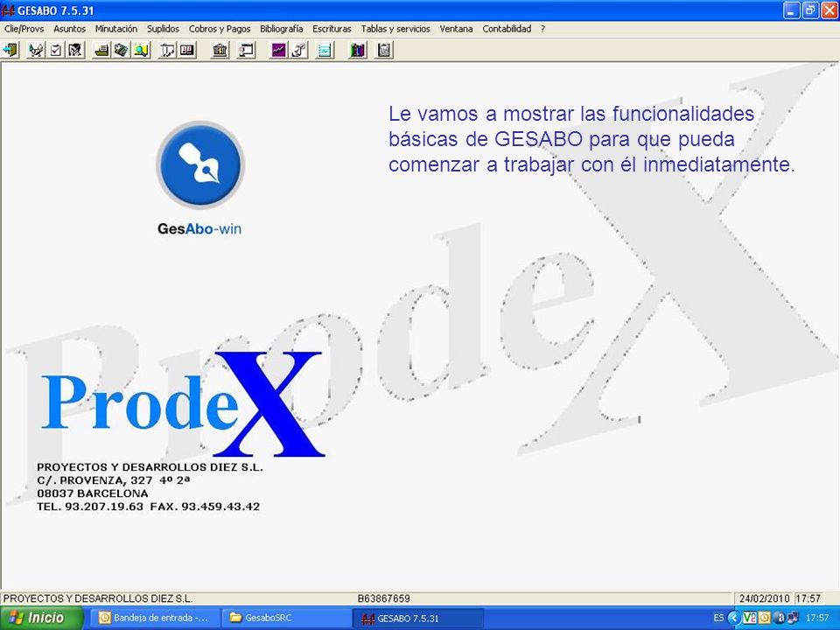The image size is (840, 630).
Task: Click the crossed-out document toolbar icon
Action: pos(75,51)
